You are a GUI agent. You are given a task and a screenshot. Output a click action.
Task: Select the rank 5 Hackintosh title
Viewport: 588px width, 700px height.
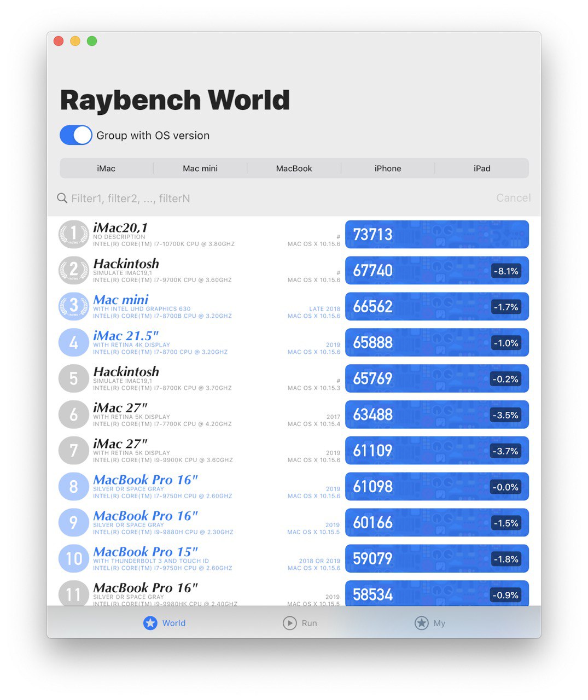pos(126,372)
